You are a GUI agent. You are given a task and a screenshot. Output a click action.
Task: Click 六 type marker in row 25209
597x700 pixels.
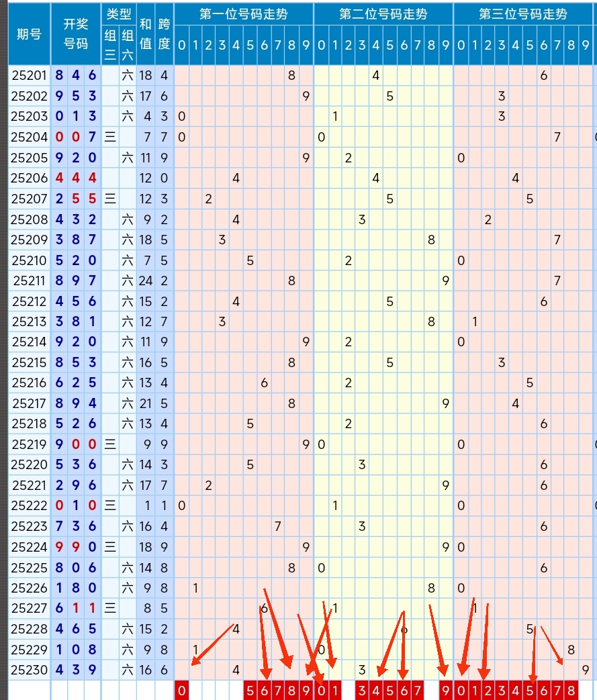pyautogui.click(x=128, y=240)
